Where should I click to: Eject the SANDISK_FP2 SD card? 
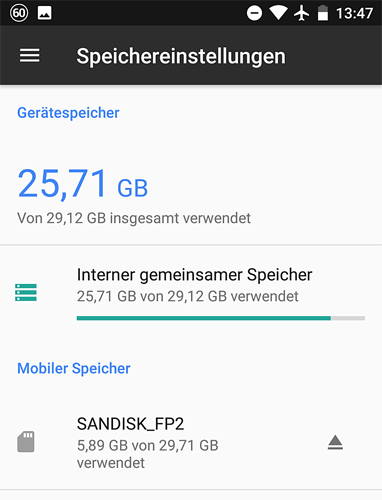pyautogui.click(x=335, y=442)
